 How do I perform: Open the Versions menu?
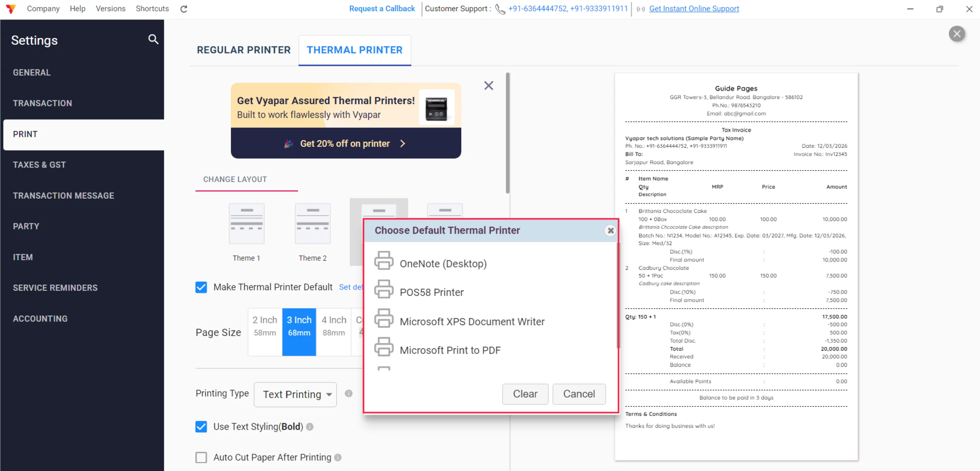point(111,8)
